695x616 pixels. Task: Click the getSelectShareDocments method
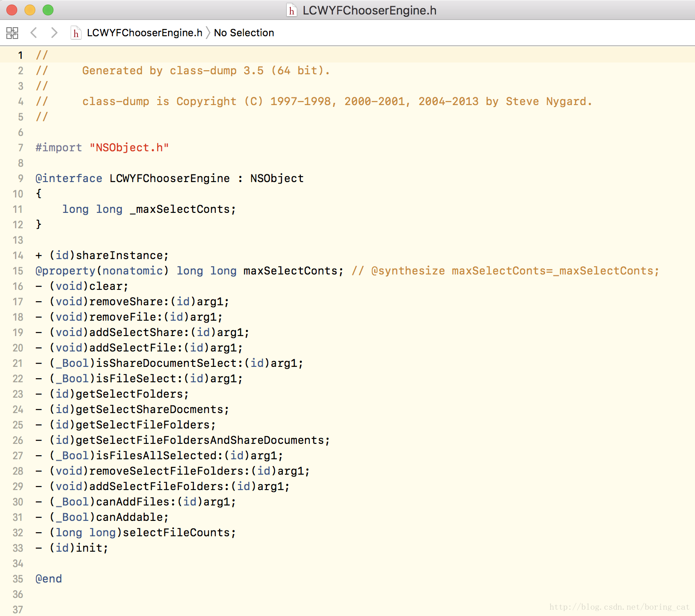[x=132, y=409]
